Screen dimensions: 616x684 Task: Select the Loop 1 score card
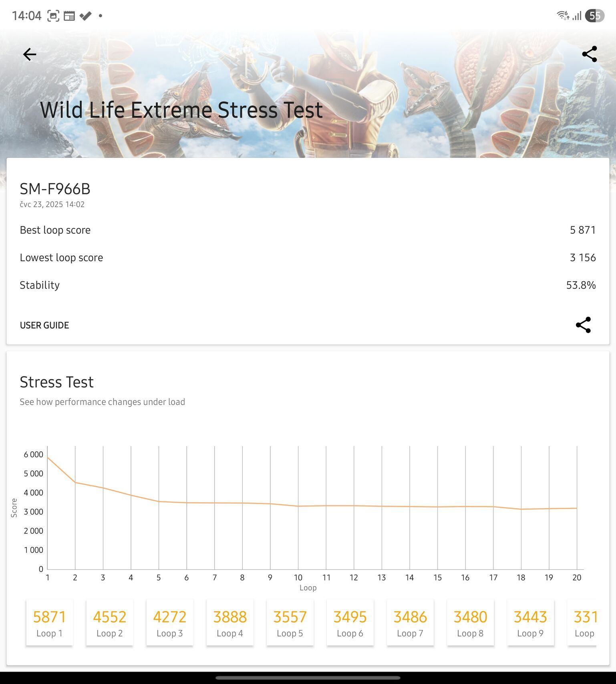point(49,622)
